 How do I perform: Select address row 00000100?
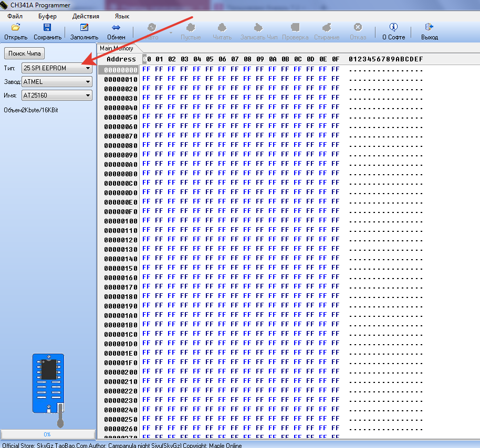[x=121, y=221]
